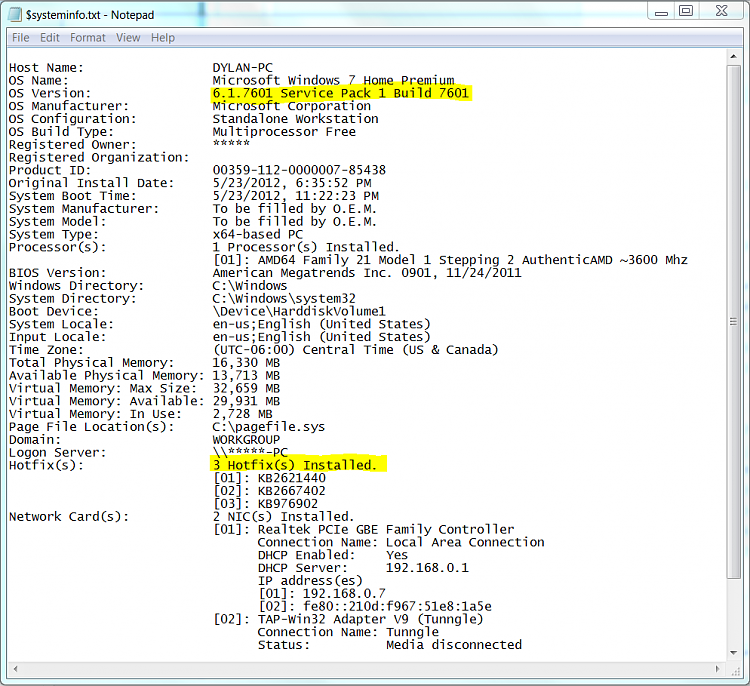Click the 'Registered Owner:' label
Viewport: 750px width, 686px height.
(73, 144)
